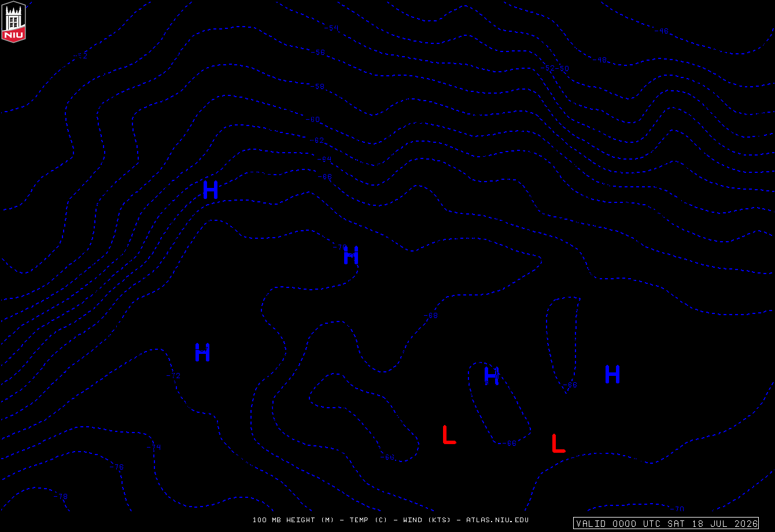
Task: Click the "WIND (KTS)" caption text
Action: click(427, 520)
